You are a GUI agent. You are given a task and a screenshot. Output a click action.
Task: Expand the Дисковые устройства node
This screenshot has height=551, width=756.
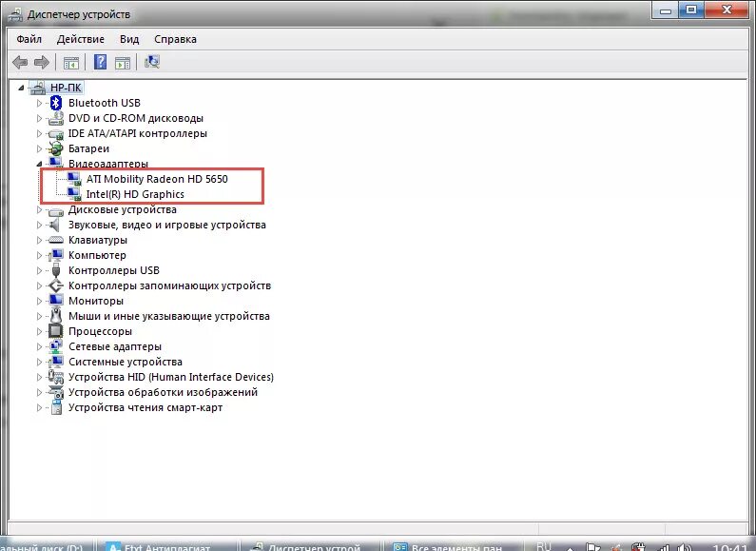(40, 210)
